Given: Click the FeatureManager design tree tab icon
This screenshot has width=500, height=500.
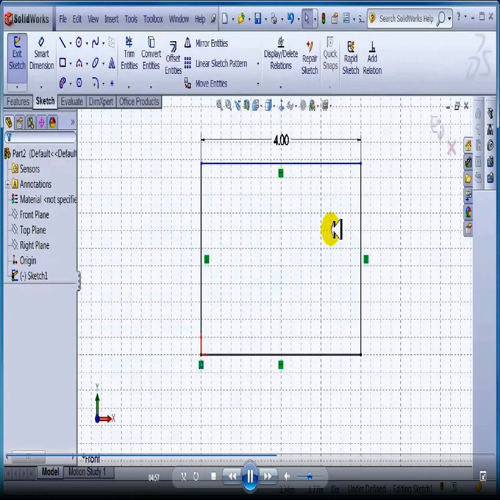Looking at the screenshot, I should pyautogui.click(x=9, y=123).
